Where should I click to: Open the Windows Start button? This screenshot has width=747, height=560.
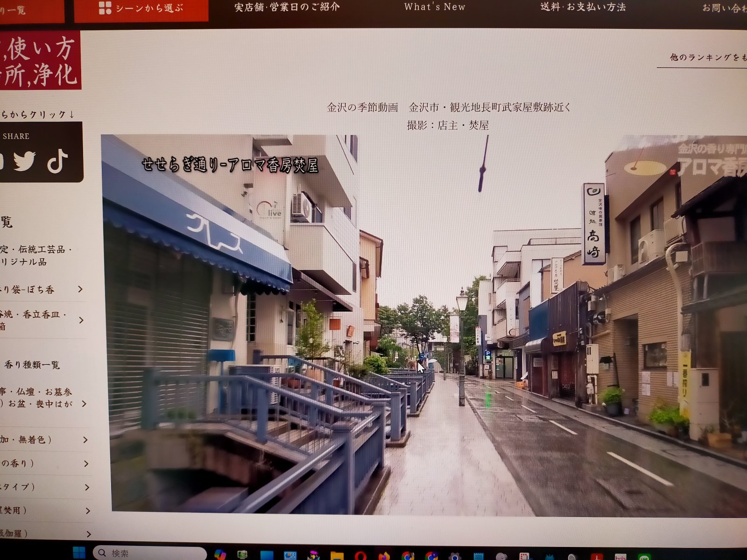[x=79, y=553]
